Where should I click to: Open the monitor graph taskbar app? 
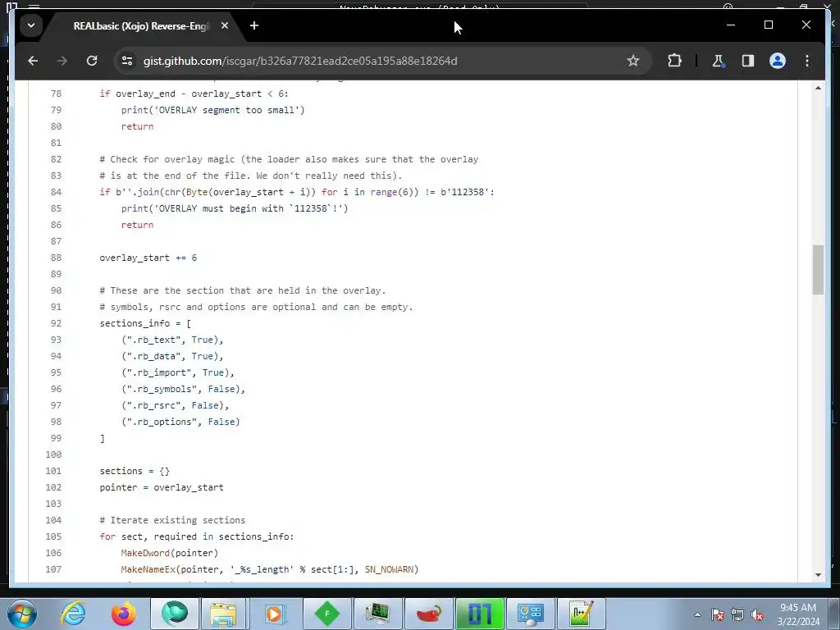(x=377, y=614)
